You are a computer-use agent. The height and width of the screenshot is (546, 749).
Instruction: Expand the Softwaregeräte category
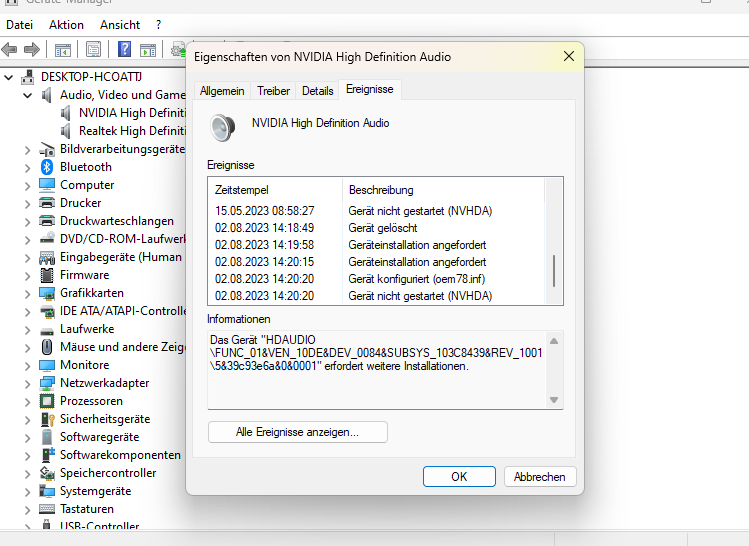tap(28, 438)
